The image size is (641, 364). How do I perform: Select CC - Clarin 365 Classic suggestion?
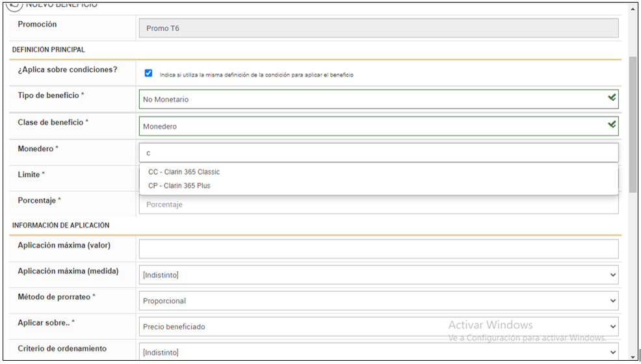pos(184,172)
